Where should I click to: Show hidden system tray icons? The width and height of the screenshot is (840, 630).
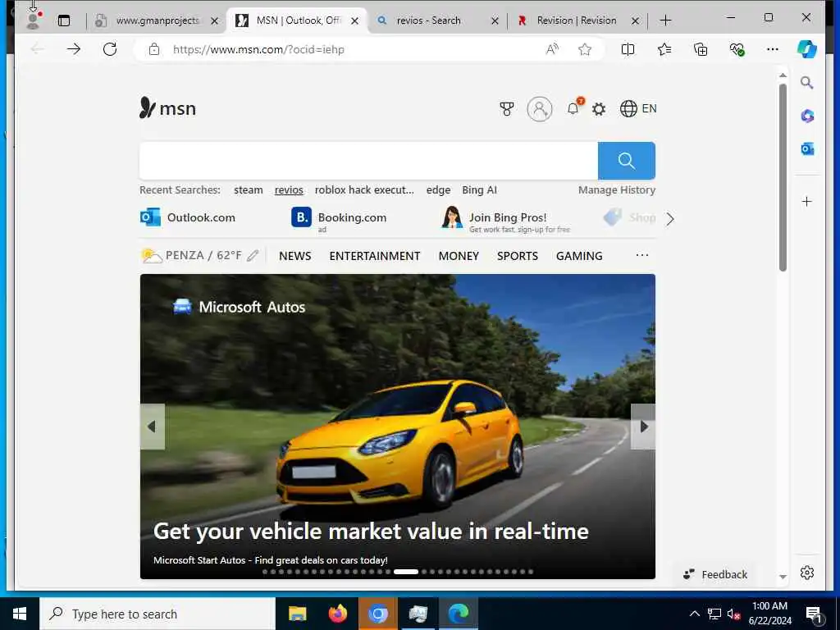[694, 614]
